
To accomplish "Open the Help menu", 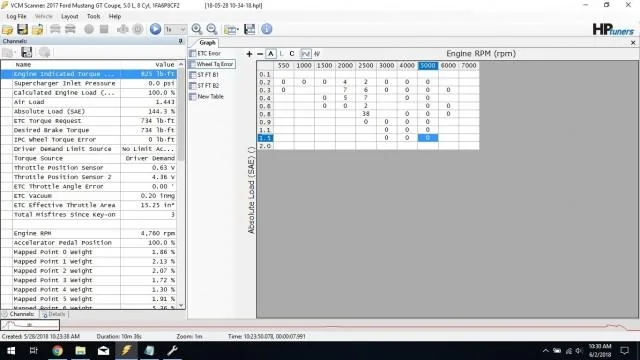I will (115, 16).
